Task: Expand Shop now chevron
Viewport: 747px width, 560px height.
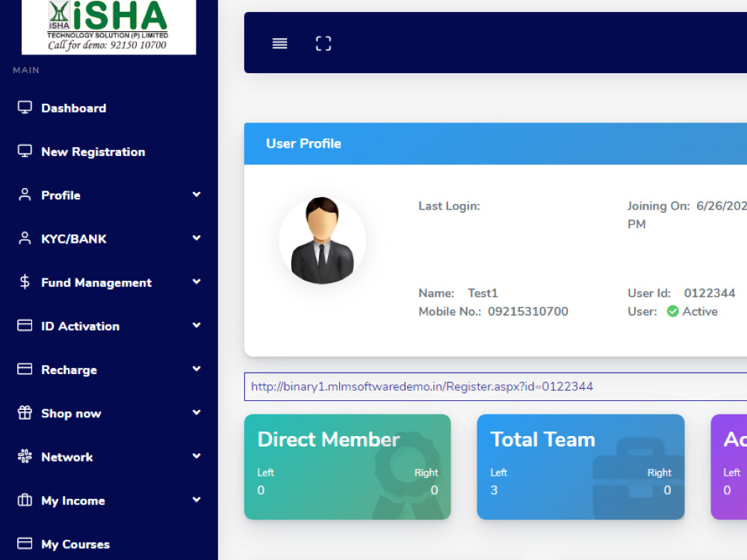Action: (196, 412)
